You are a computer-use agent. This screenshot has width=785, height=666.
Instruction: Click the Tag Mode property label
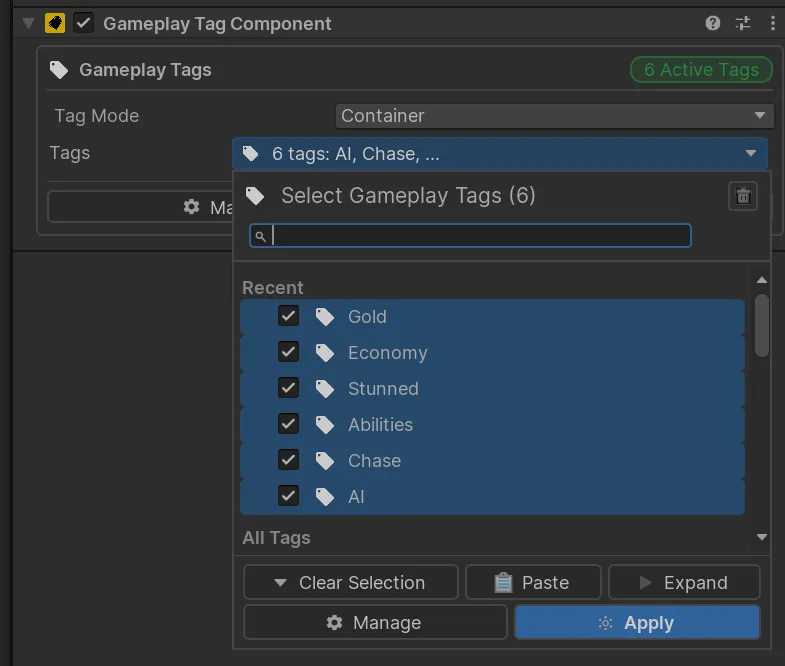(x=97, y=116)
